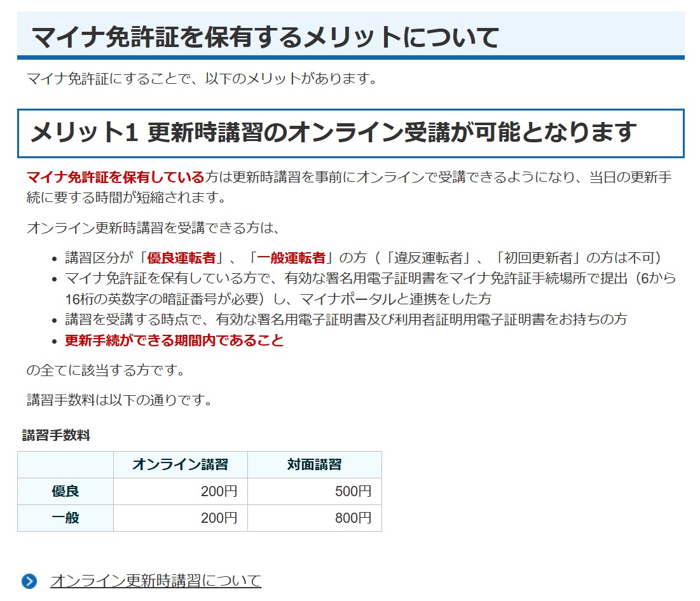The image size is (700, 601).
Task: Click the マイナ免許証を保有するメリットについて page heading
Action: pos(264,37)
